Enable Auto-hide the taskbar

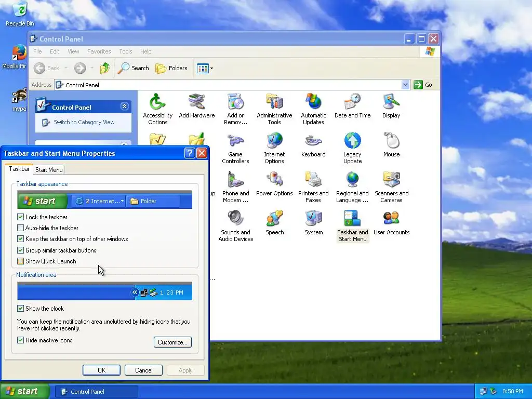click(x=20, y=228)
